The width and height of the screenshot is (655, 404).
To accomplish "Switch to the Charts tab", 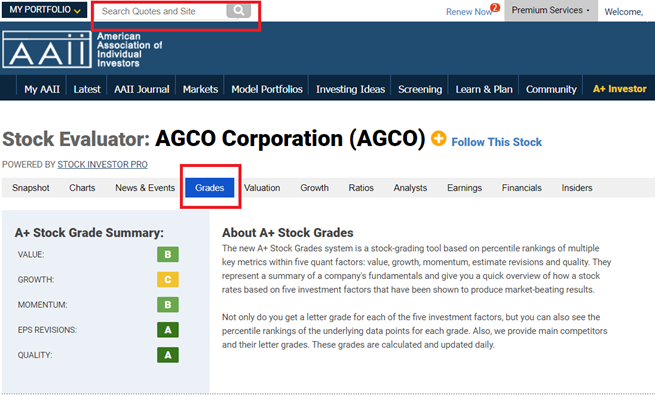I will 82,188.
